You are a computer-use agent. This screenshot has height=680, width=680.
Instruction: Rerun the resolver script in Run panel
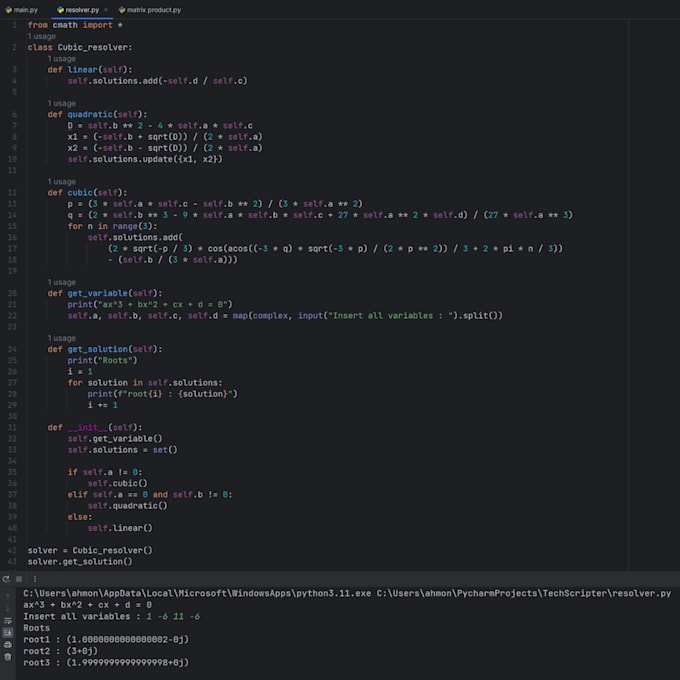[6, 579]
